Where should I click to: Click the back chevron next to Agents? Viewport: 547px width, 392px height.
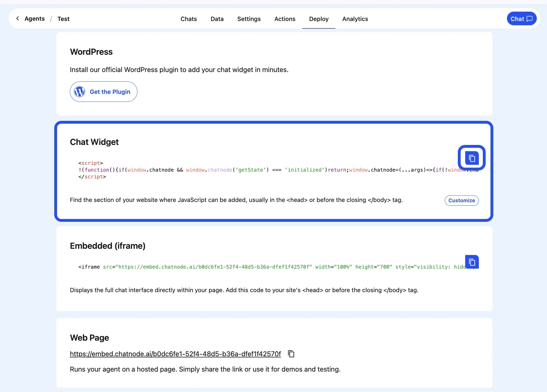pyautogui.click(x=18, y=18)
